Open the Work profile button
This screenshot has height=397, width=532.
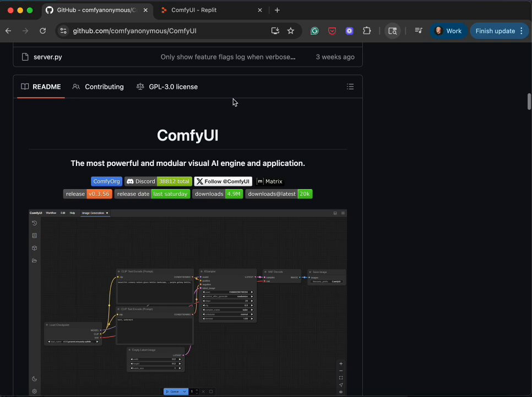[448, 31]
